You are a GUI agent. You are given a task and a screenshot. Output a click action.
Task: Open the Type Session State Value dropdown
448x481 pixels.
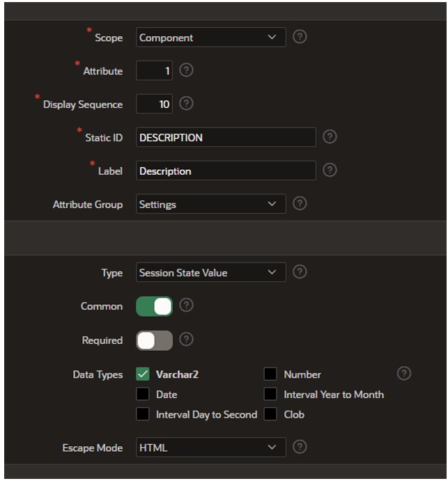point(210,272)
